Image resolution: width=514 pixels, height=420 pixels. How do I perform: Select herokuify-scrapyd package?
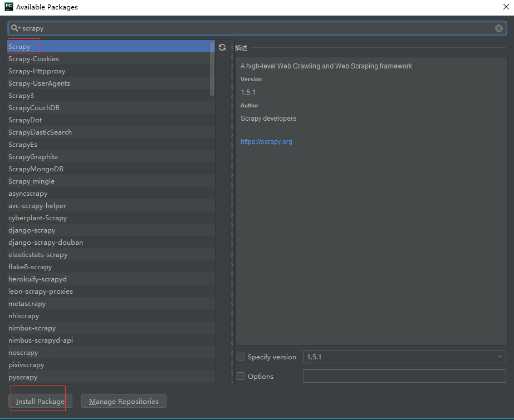[x=111, y=279]
